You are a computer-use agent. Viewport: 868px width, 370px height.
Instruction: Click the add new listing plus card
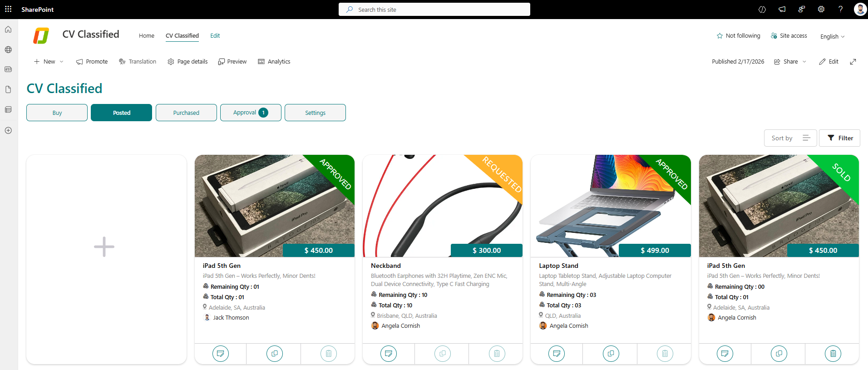[104, 247]
